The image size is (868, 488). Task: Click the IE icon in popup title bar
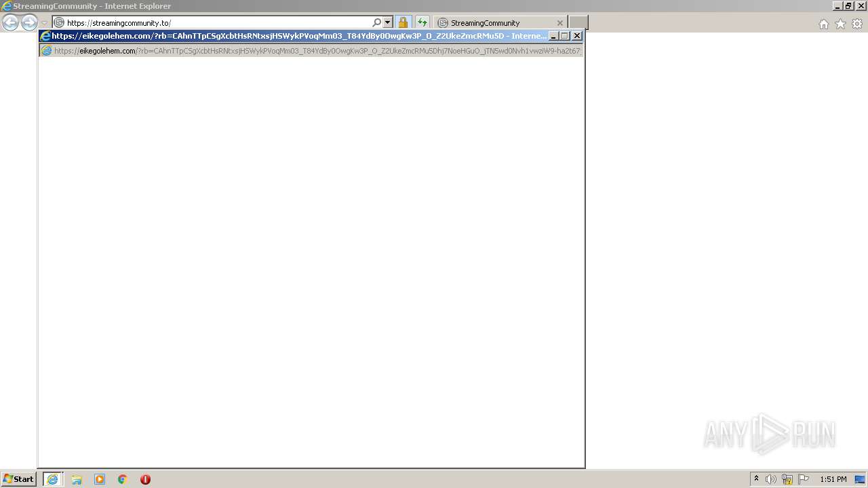[x=45, y=36]
